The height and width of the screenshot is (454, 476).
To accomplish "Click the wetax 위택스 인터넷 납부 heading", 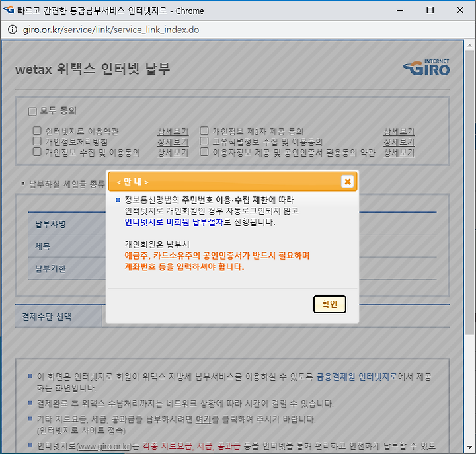I will coord(93,69).
